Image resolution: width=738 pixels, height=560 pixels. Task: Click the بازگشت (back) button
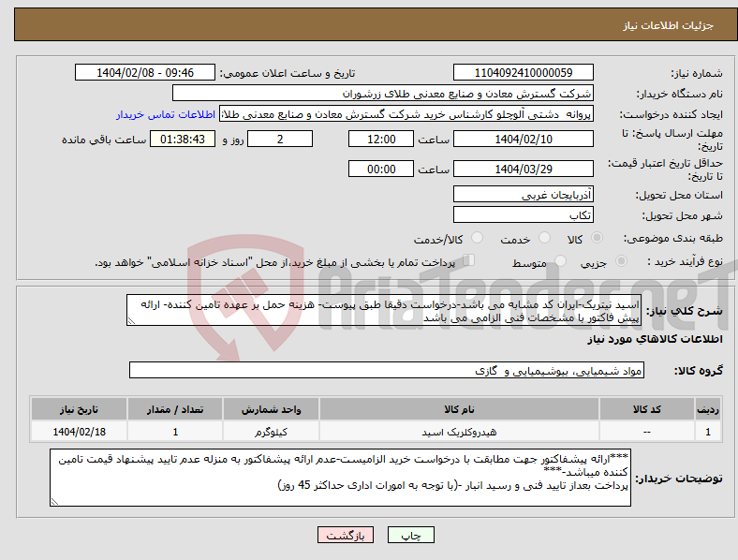click(346, 535)
